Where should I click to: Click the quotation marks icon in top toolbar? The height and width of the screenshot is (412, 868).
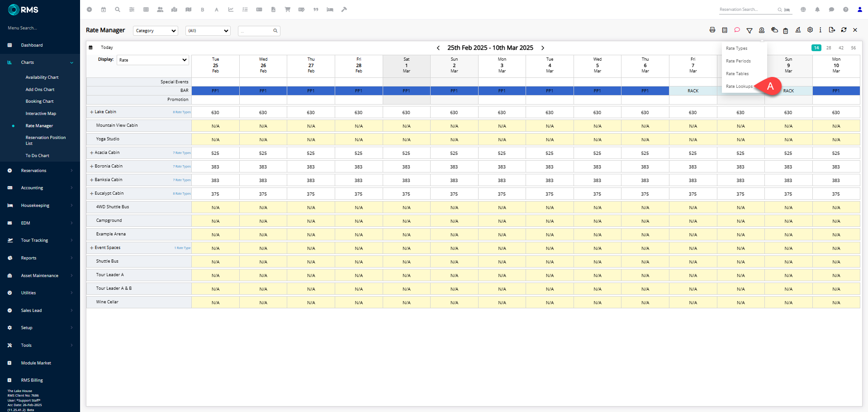point(316,10)
